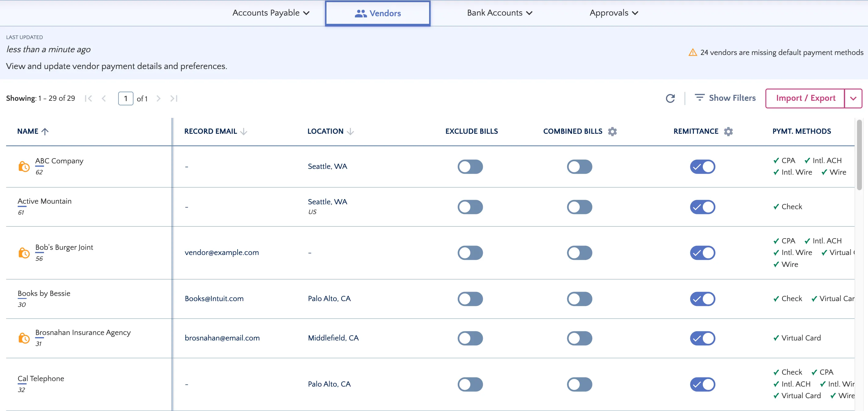Toggle Combined Bills for Active Mountain
Viewport: 868px width, 411px height.
tap(579, 207)
